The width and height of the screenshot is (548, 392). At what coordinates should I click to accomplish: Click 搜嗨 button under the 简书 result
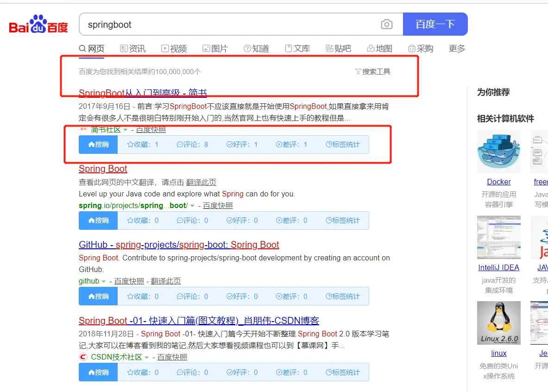[x=98, y=145]
